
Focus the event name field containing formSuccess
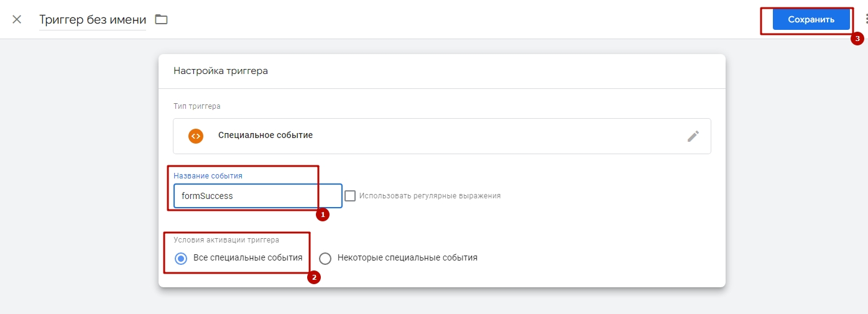257,195
